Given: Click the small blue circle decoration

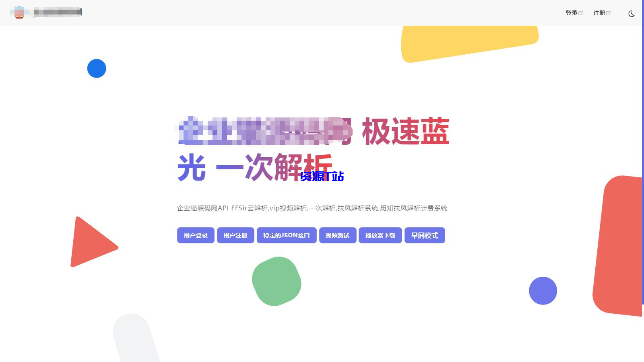Looking at the screenshot, I should point(97,68).
